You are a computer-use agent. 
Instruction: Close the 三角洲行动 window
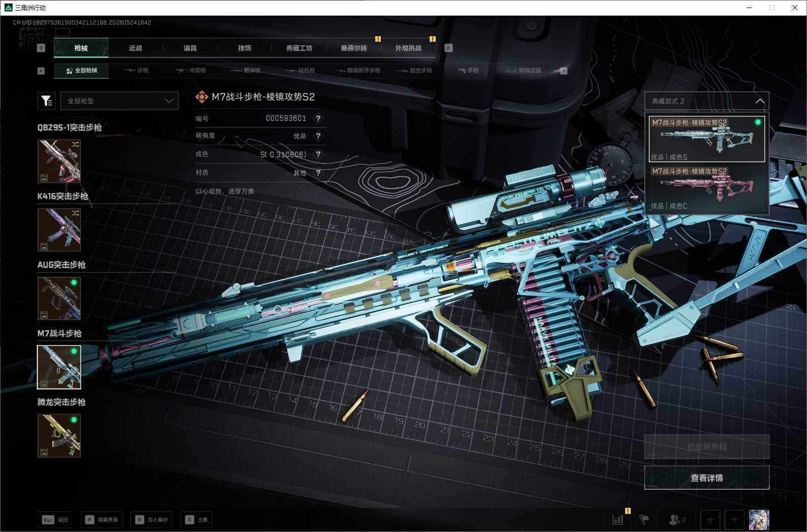point(795,8)
